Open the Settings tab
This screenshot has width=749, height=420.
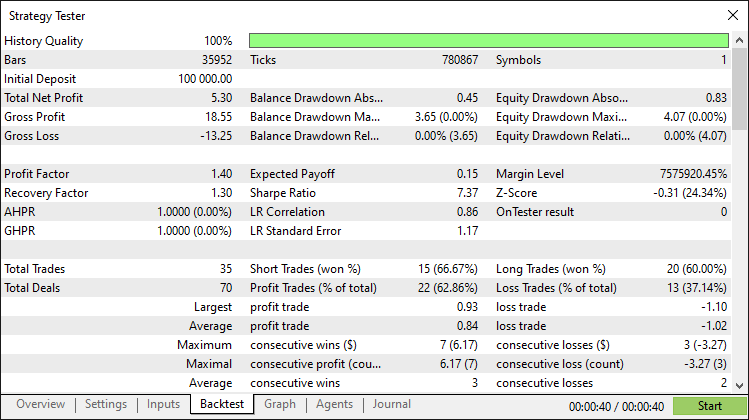pyautogui.click(x=106, y=404)
